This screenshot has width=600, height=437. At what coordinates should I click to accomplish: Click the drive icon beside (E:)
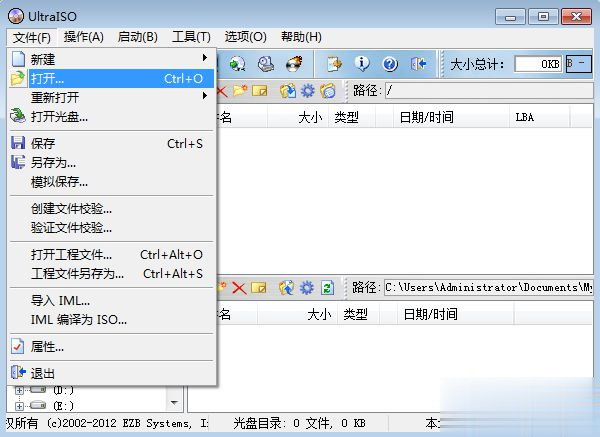[38, 405]
